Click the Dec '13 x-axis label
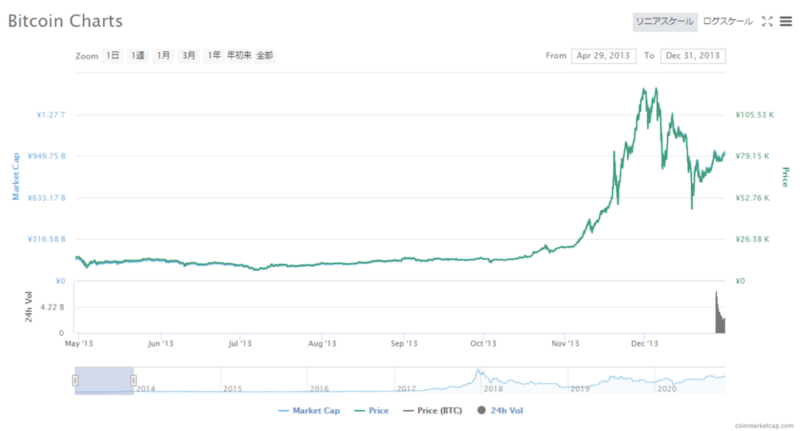Viewport: 800px width, 431px height. coord(644,344)
